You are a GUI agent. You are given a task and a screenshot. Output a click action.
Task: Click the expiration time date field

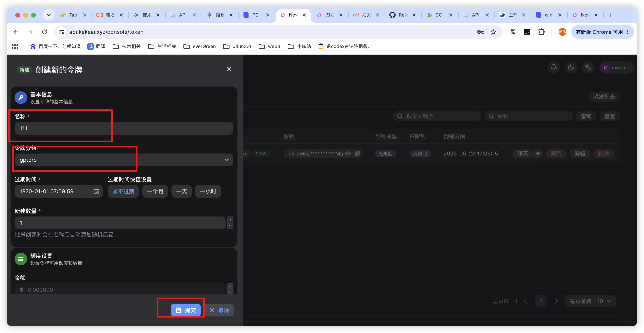58,191
